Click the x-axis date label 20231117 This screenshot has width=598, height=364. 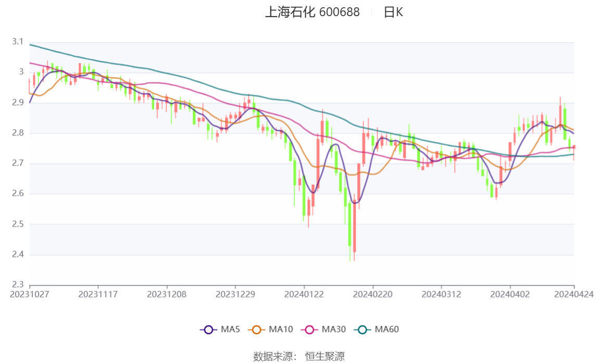click(x=98, y=294)
